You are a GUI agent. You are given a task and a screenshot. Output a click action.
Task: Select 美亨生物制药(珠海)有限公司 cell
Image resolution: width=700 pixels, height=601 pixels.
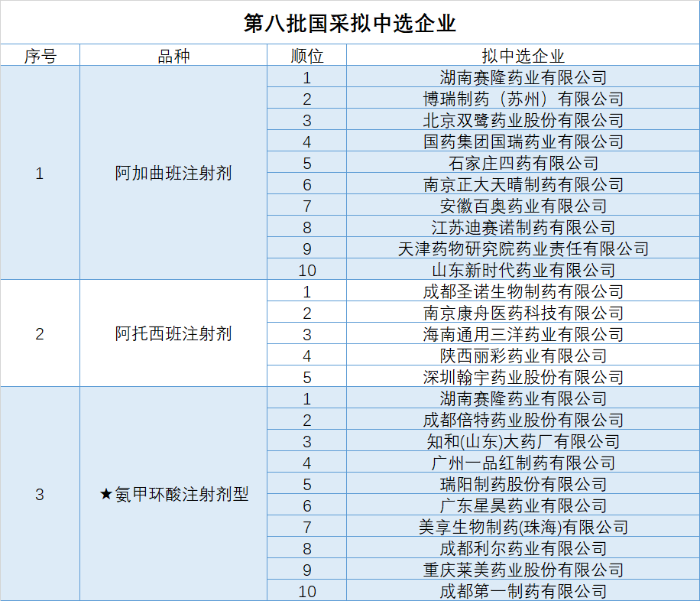coord(523,527)
